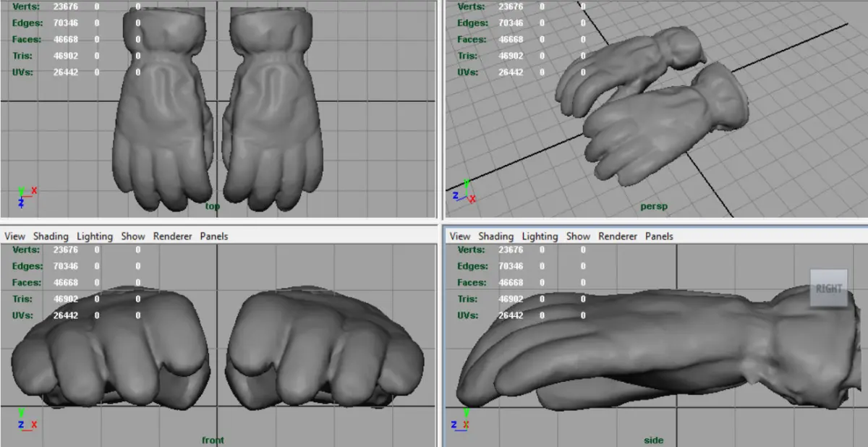Open View menu in the front panel
The width and height of the screenshot is (868, 447).
[x=14, y=237]
